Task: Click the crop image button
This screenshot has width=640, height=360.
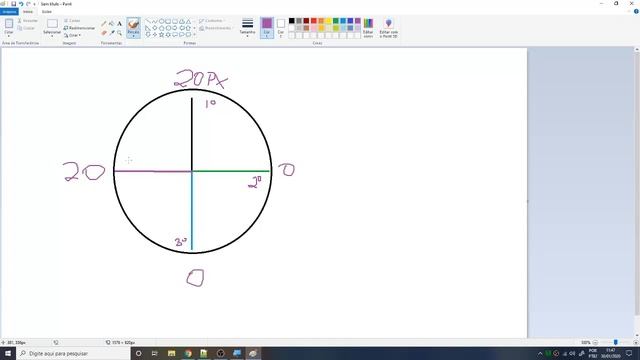Action: coord(72,20)
